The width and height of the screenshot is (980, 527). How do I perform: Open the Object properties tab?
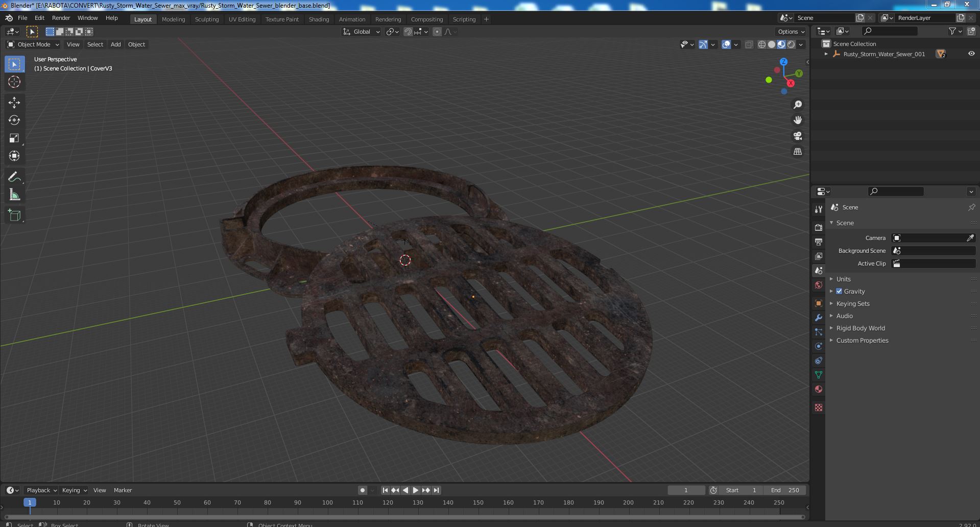[x=819, y=303]
